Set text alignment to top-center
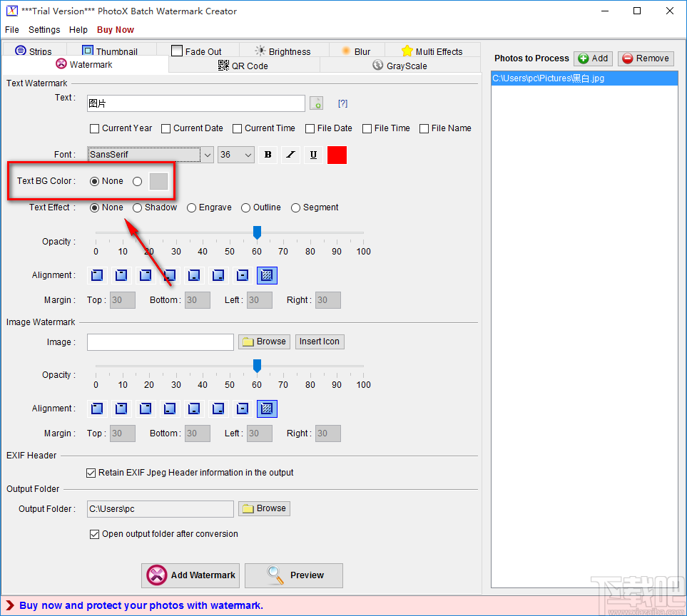Screen dimensions: 687x616 click(121, 275)
